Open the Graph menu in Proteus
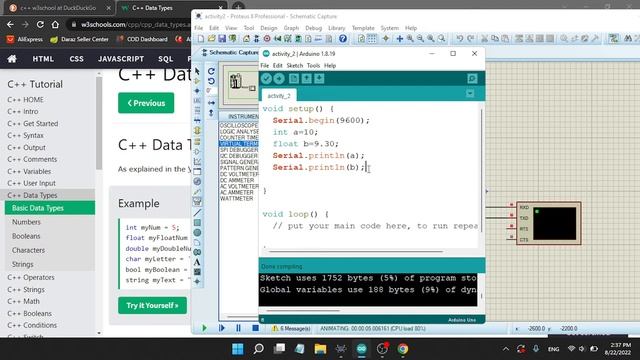This screenshot has width=640, height=360. [x=291, y=28]
